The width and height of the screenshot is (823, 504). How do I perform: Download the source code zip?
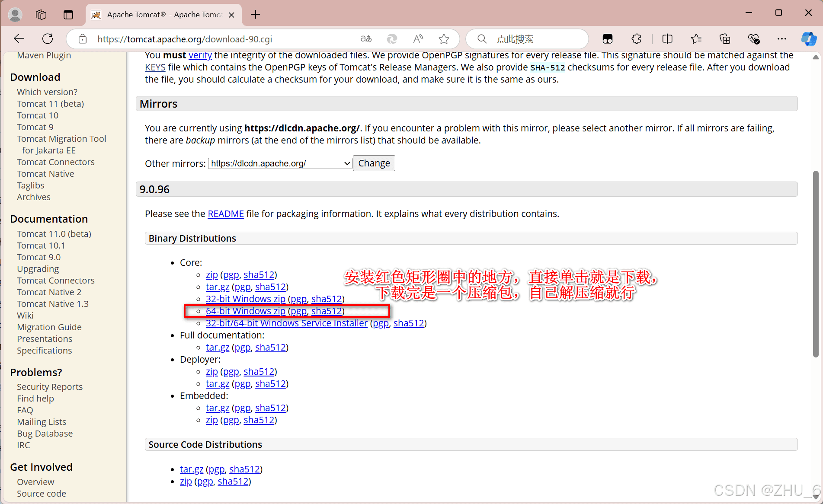(x=186, y=482)
